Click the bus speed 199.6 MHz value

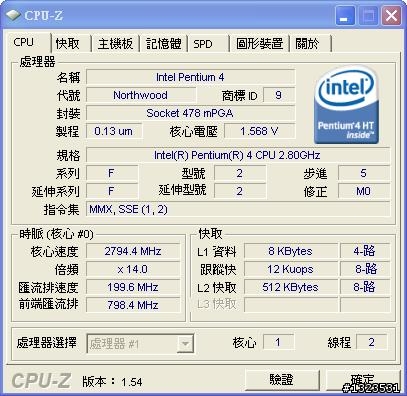point(133,287)
